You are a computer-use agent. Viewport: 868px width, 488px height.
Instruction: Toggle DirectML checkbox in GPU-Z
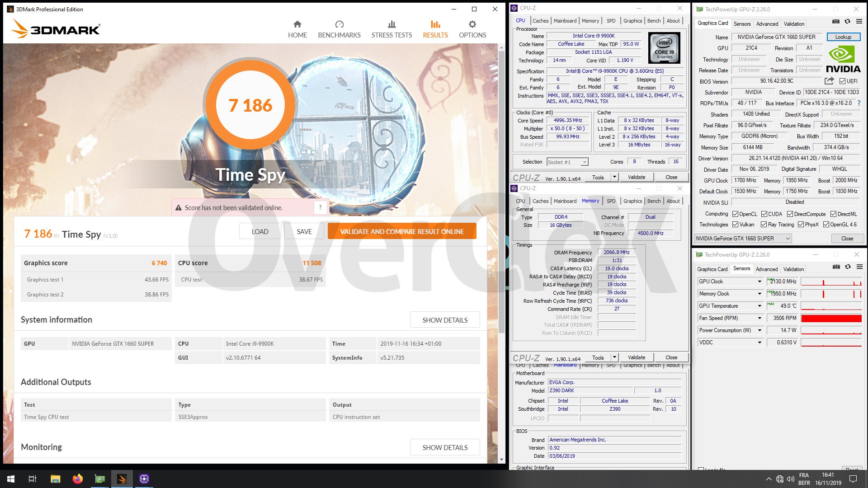pyautogui.click(x=833, y=214)
